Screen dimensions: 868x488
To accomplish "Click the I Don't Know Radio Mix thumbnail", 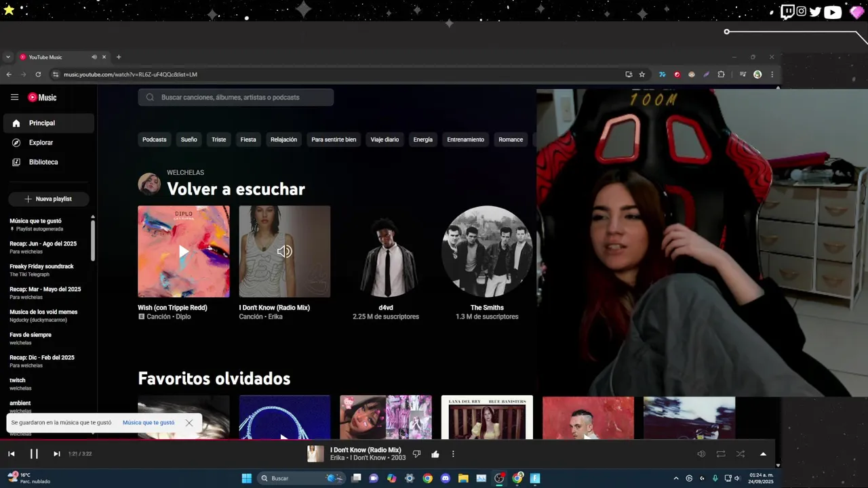I will (285, 251).
